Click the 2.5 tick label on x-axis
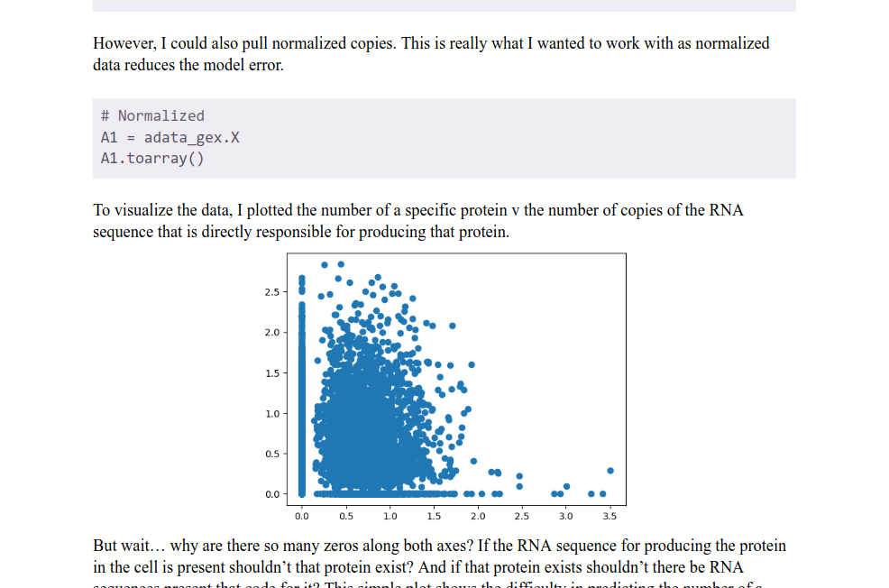The image size is (889, 588). tap(522, 517)
